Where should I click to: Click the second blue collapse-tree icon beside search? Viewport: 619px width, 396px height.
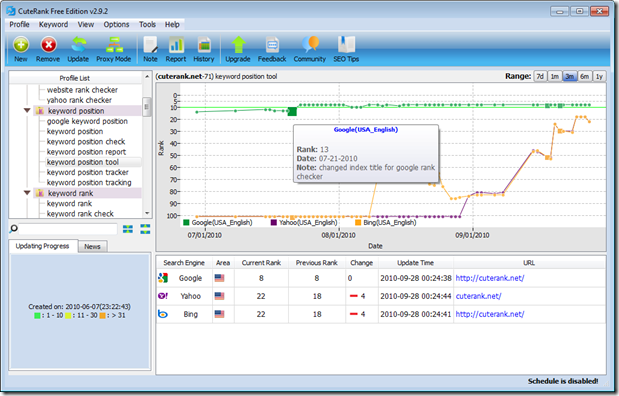[145, 229]
